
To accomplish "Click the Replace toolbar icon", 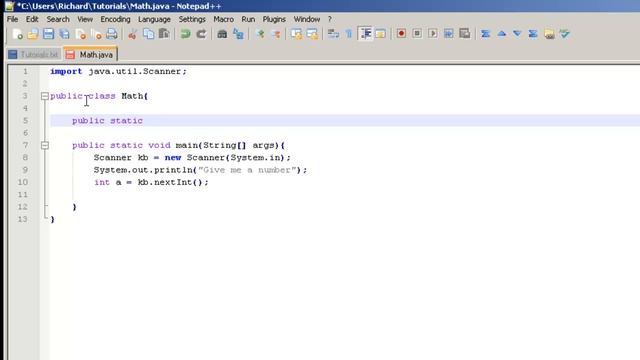I will pyautogui.click(x=238, y=34).
